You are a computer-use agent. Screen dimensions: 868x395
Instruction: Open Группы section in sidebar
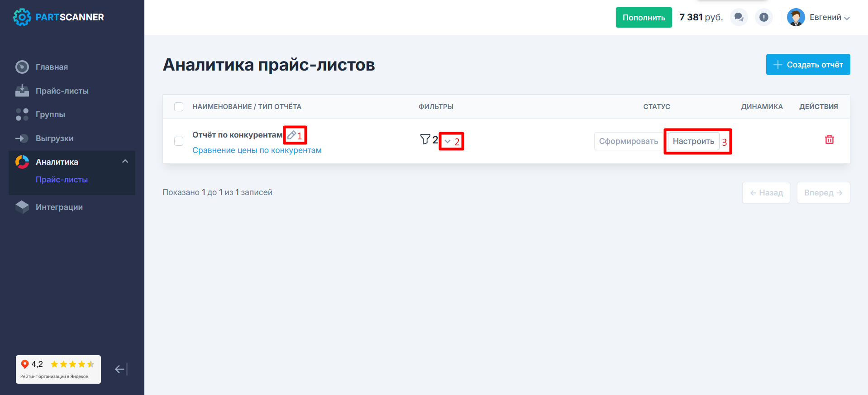click(x=50, y=114)
